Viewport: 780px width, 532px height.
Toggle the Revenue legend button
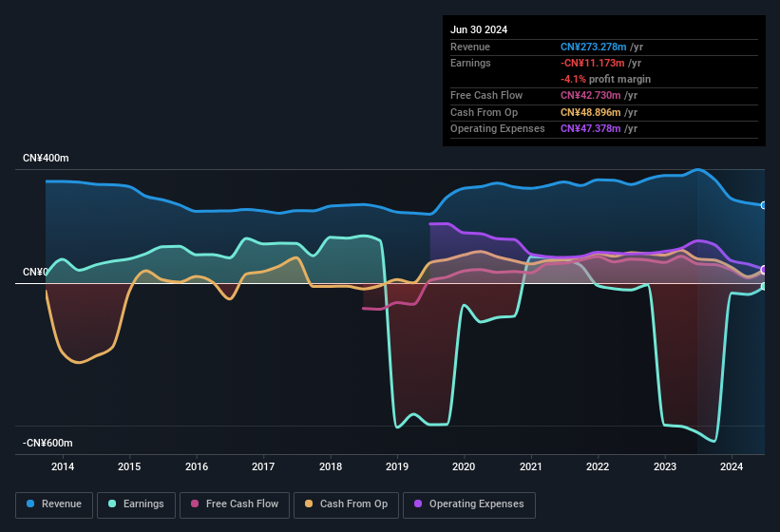tap(54, 504)
